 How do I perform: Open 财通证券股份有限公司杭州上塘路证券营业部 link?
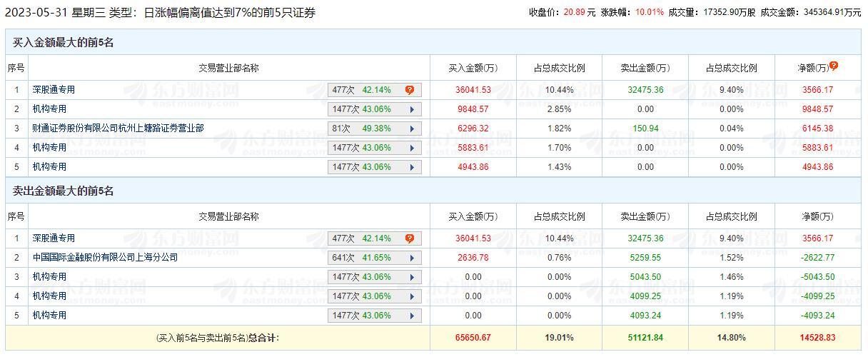[118, 129]
